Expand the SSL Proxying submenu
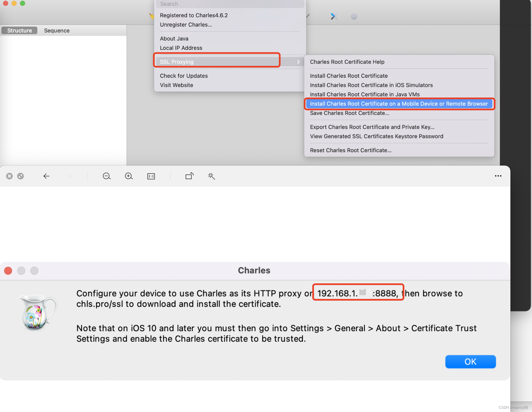532x412 pixels. [x=230, y=62]
